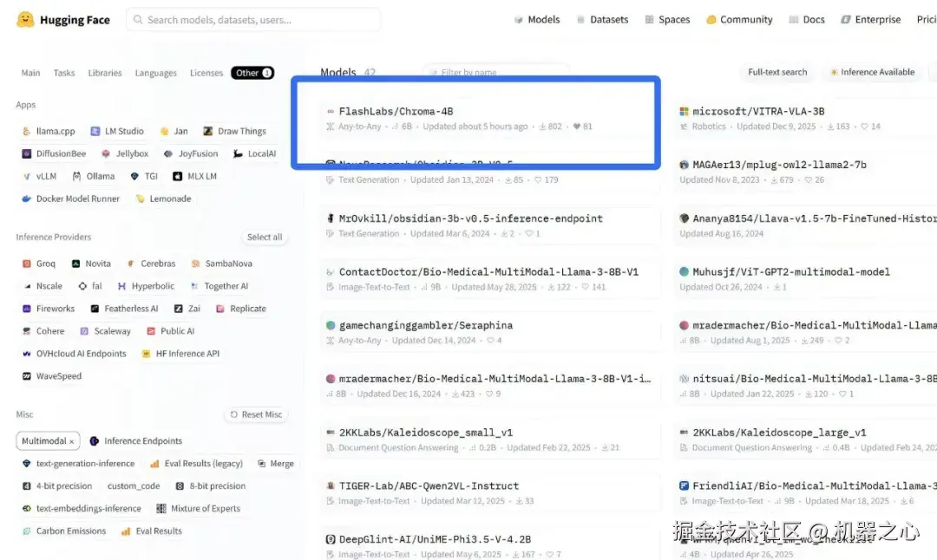This screenshot has height=560, width=937.
Task: Open the Models nav item
Action: point(537,19)
